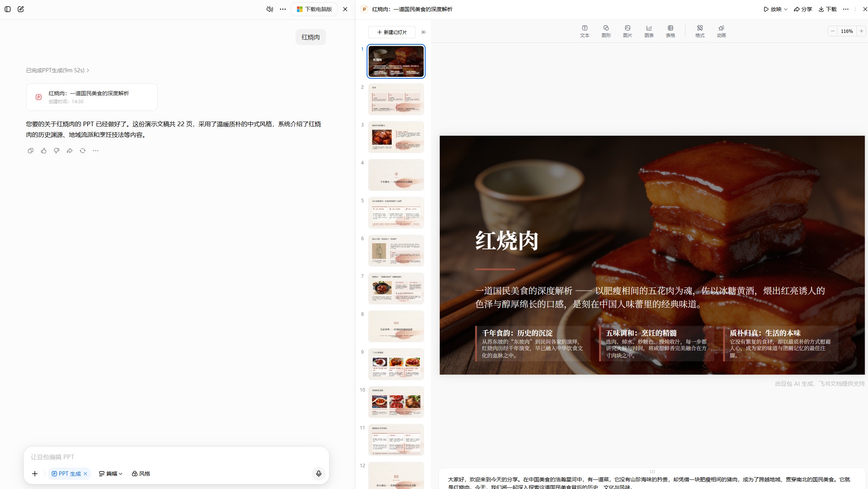Like the response with thumbs up
Viewport: 868px width, 489px height.
pyautogui.click(x=44, y=151)
